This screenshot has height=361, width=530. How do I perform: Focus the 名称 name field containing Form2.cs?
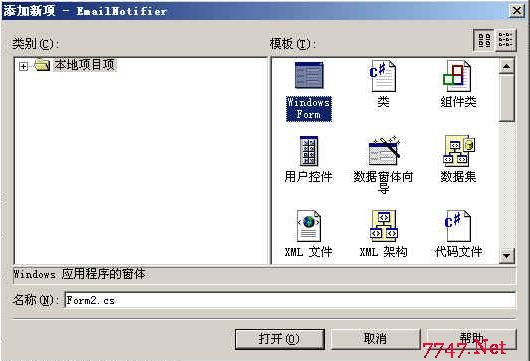click(x=290, y=300)
